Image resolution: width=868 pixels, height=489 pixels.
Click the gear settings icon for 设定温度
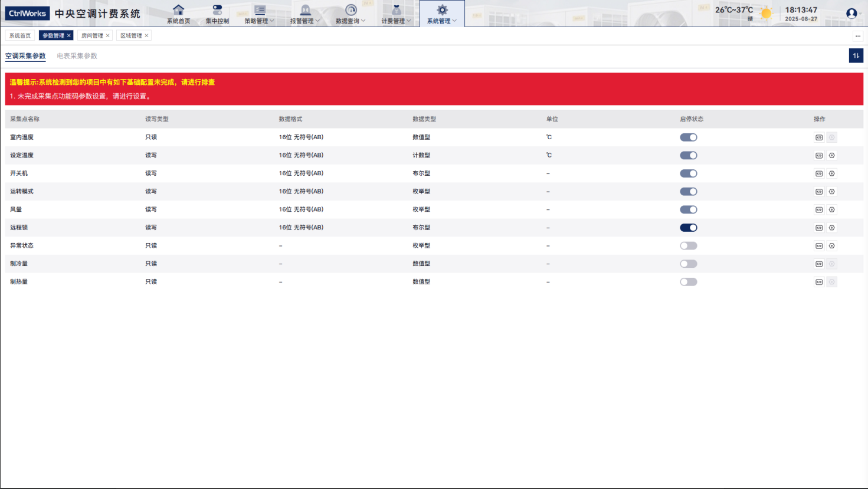(831, 156)
